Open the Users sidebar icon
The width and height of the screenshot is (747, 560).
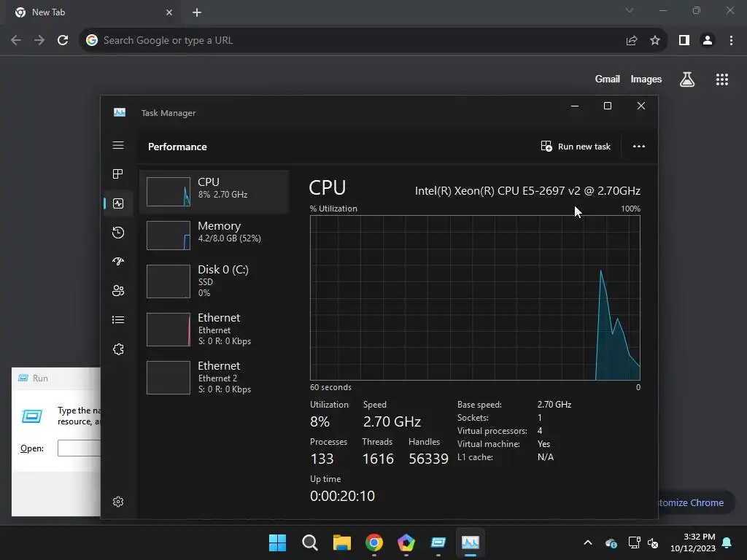tap(118, 290)
